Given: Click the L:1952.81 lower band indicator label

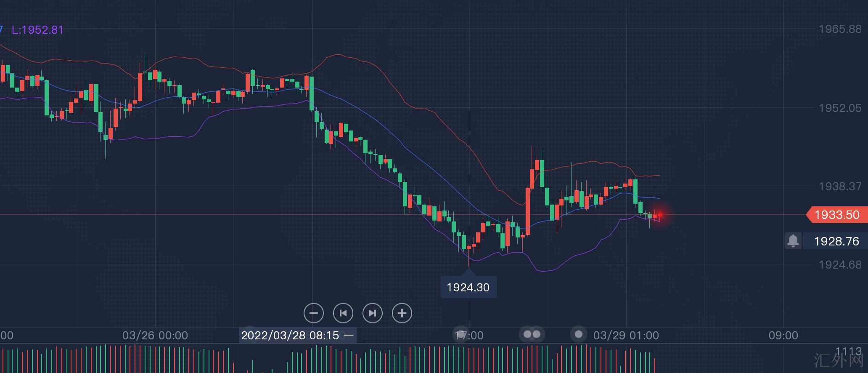Looking at the screenshot, I should click(37, 30).
